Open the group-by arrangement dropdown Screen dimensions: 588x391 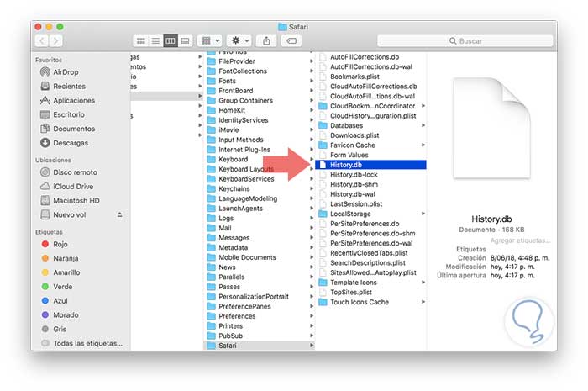210,41
